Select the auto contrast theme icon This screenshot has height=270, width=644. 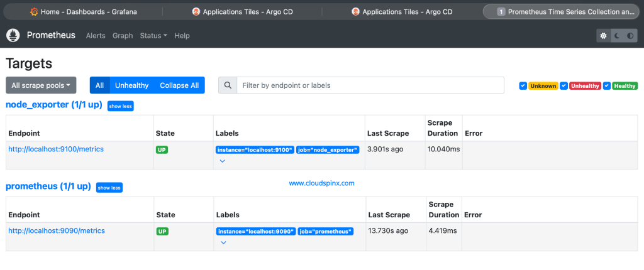point(630,36)
